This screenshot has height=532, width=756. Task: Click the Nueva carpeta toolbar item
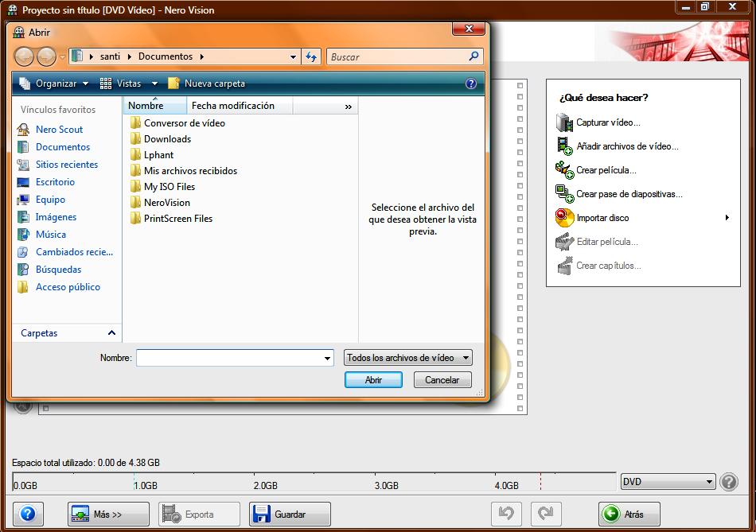click(206, 83)
